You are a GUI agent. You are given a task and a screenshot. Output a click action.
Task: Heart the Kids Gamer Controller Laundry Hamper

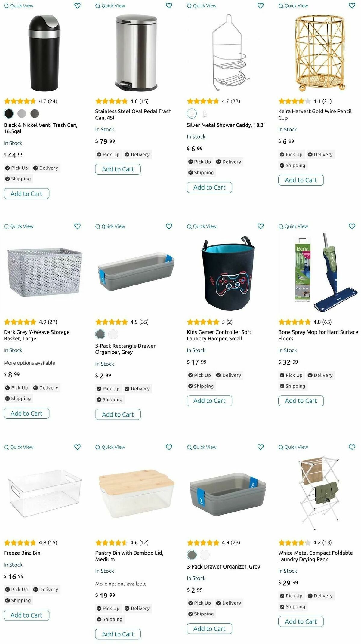coord(261,226)
